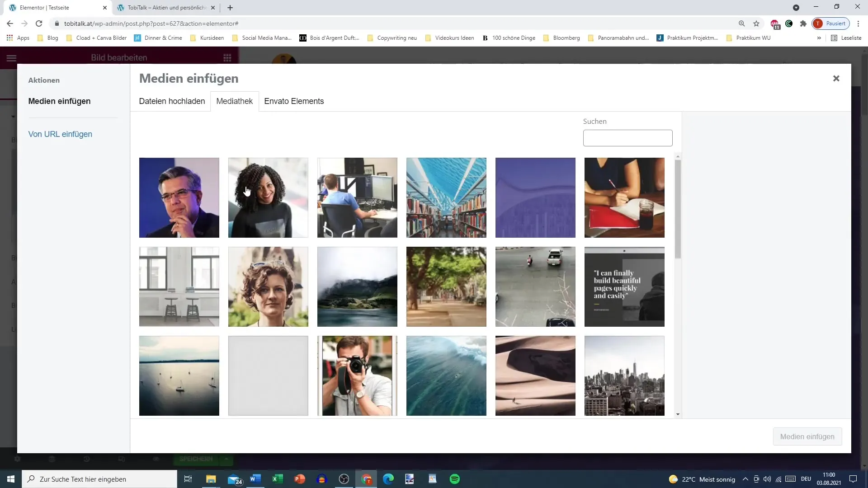868x488 pixels.
Task: Select the sailboats on calm water thumbnail
Action: [x=179, y=375]
